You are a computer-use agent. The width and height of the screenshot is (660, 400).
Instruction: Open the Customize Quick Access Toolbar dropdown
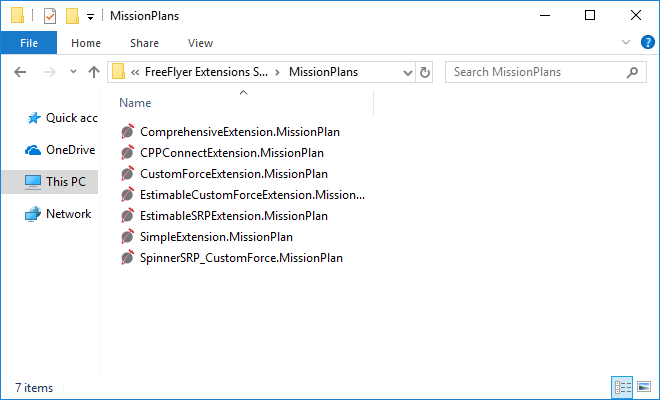(90, 17)
